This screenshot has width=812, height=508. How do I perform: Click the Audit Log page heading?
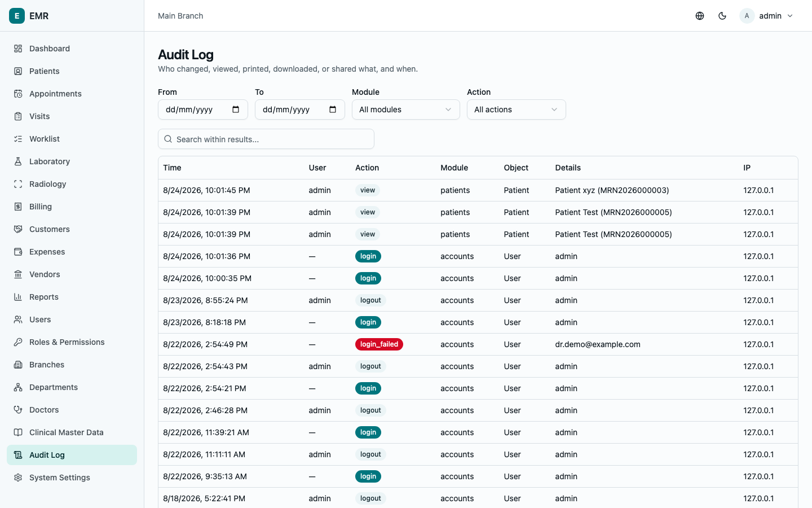coord(186,55)
